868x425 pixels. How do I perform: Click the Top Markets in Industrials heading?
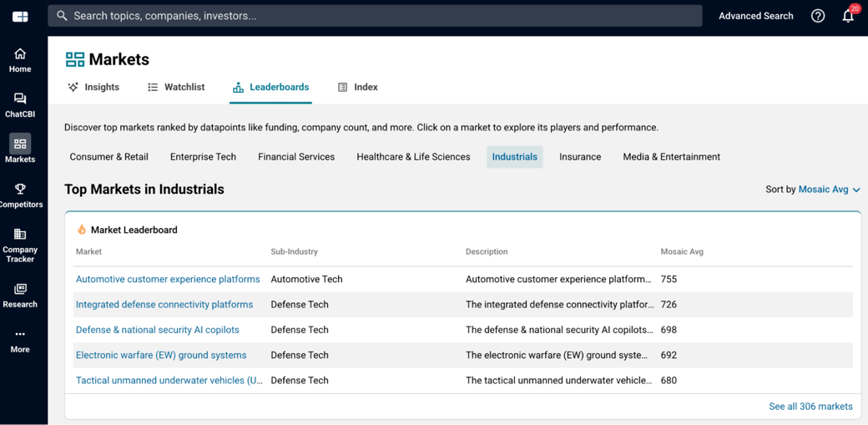coord(144,190)
